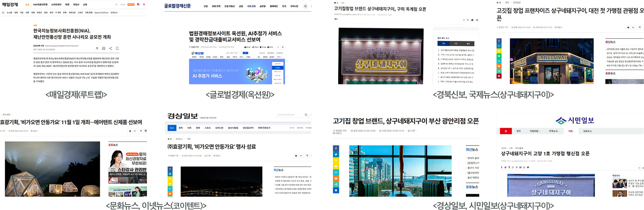
Task: Click red bookmark icon beside 대전 관평점 photo
Action: [499, 76]
